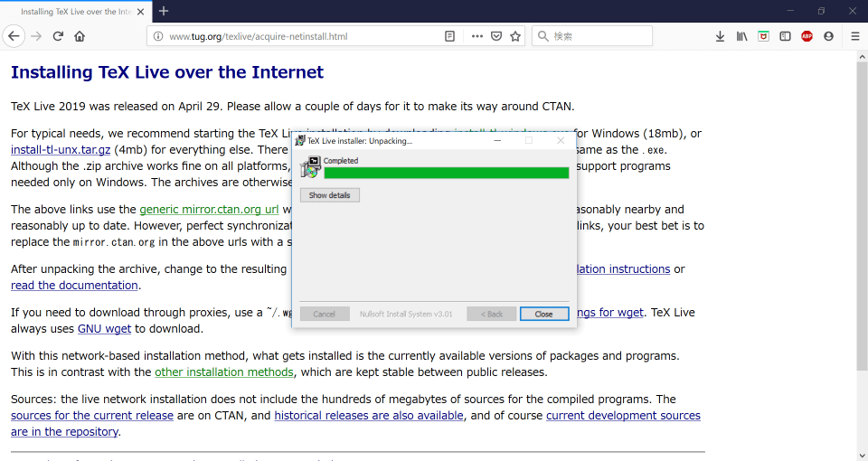Show site information for tug.org

coord(157,36)
